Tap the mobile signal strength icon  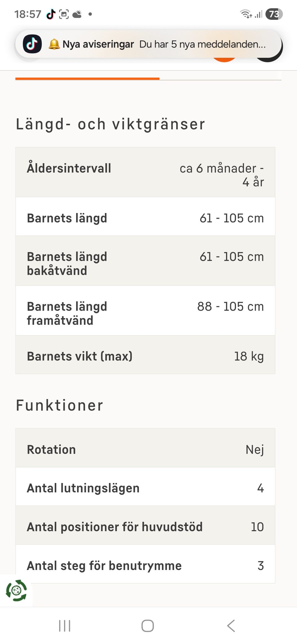(x=258, y=14)
